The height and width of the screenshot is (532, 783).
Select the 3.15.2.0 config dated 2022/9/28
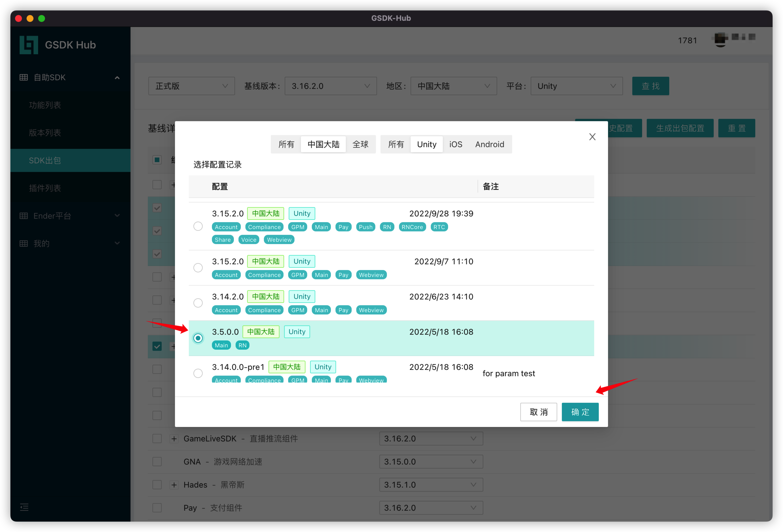point(198,226)
